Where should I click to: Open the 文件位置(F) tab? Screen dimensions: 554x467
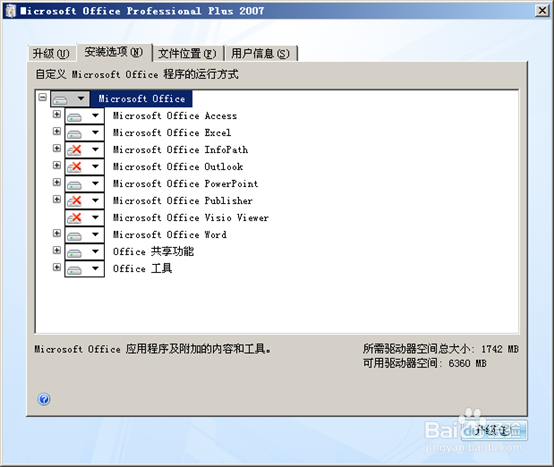[x=188, y=54]
